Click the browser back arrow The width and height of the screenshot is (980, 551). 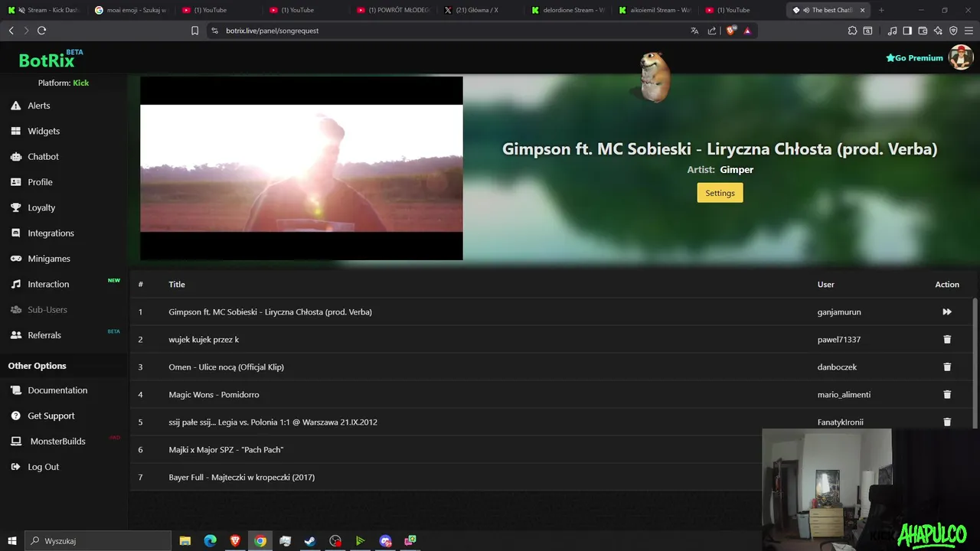tap(11, 31)
